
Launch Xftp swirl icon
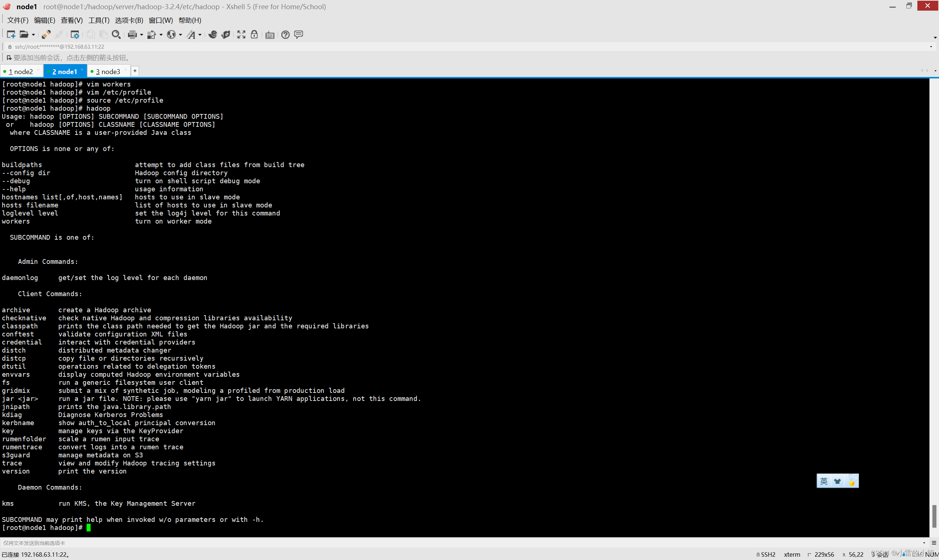coord(213,35)
